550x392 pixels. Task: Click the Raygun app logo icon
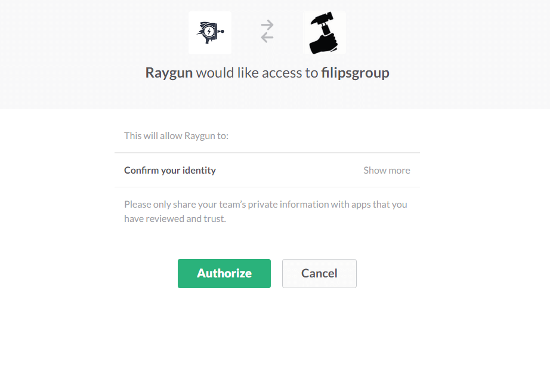coord(210,33)
